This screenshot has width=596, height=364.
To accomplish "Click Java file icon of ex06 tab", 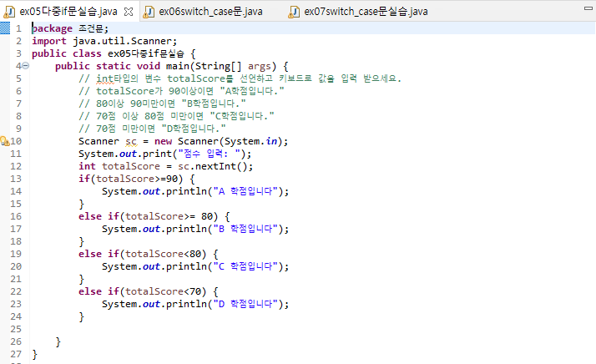I will click(149, 12).
